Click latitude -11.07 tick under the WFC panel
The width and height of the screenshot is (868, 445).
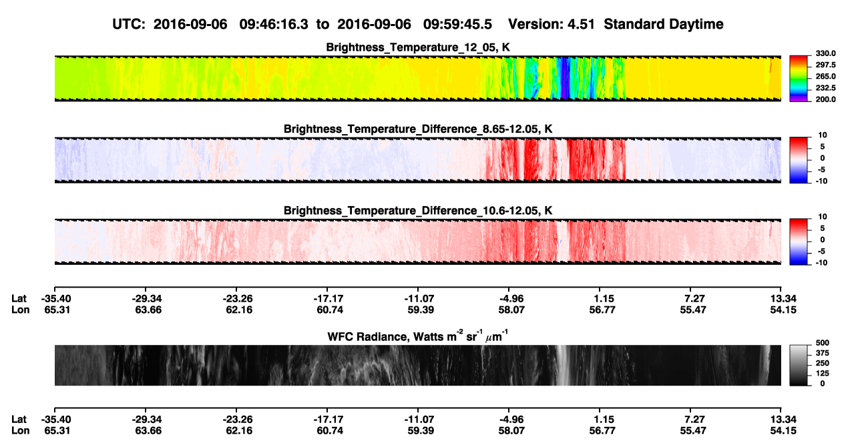pyautogui.click(x=419, y=420)
